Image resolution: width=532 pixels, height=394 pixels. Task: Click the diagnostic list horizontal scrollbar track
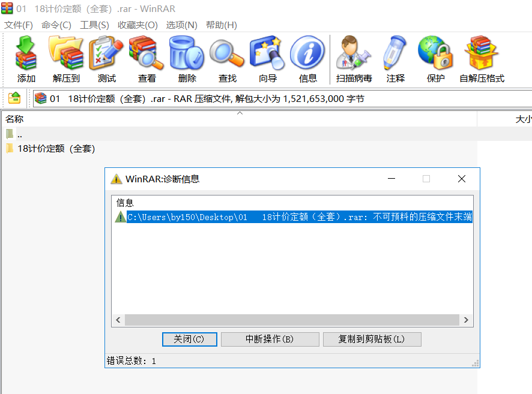(292, 320)
